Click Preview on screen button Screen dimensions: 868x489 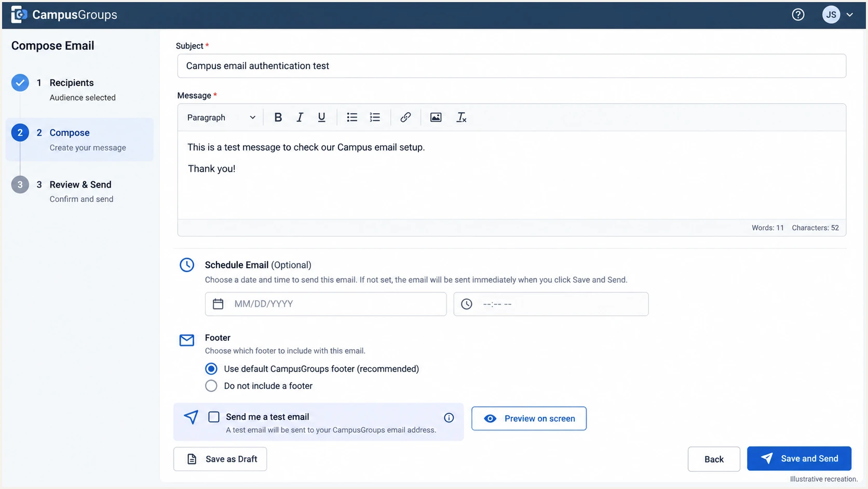coord(529,418)
